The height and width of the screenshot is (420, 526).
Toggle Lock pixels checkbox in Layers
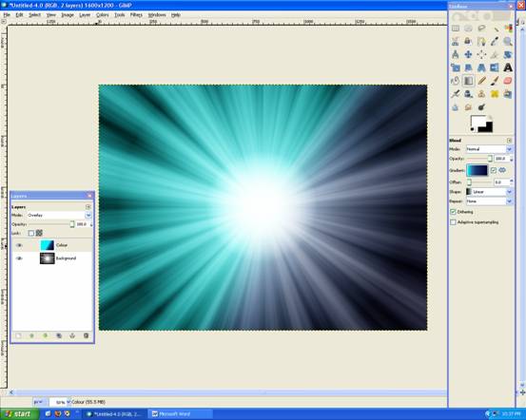pos(31,233)
